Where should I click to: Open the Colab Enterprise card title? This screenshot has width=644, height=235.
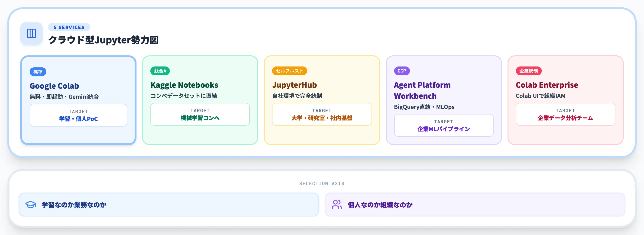pos(547,85)
